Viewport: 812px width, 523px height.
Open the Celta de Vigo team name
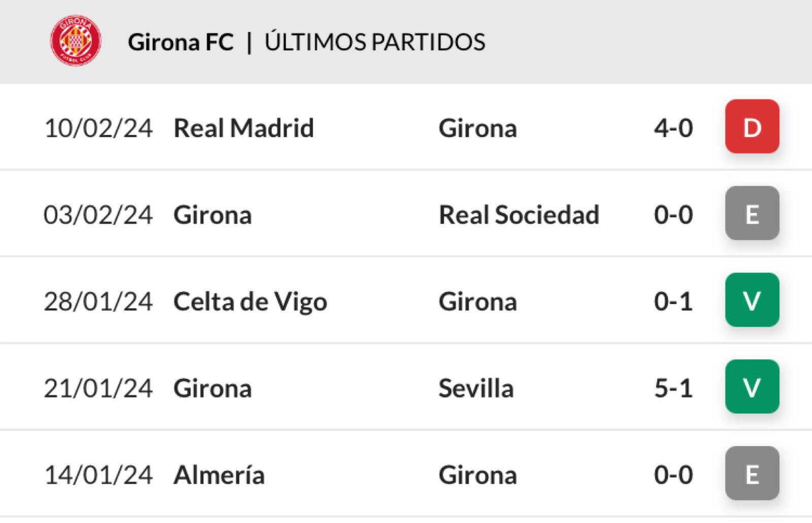pyautogui.click(x=250, y=303)
